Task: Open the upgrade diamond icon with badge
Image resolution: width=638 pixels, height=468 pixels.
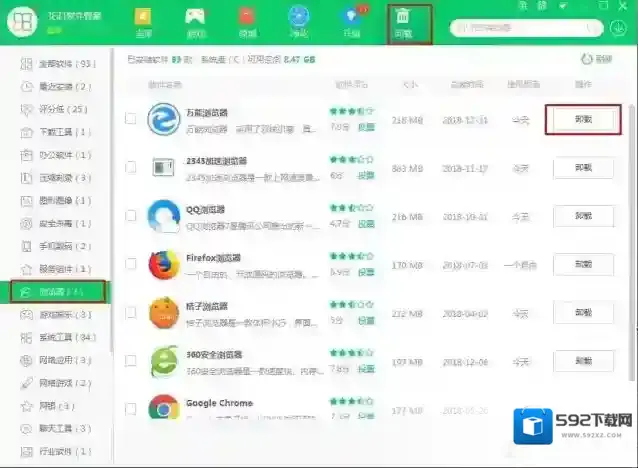Action: coord(350,21)
